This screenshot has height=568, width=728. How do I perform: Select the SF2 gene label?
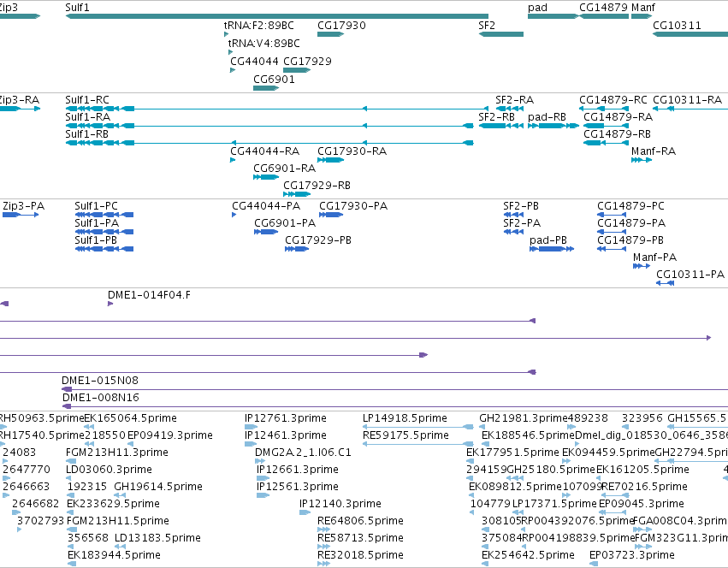coord(487,26)
